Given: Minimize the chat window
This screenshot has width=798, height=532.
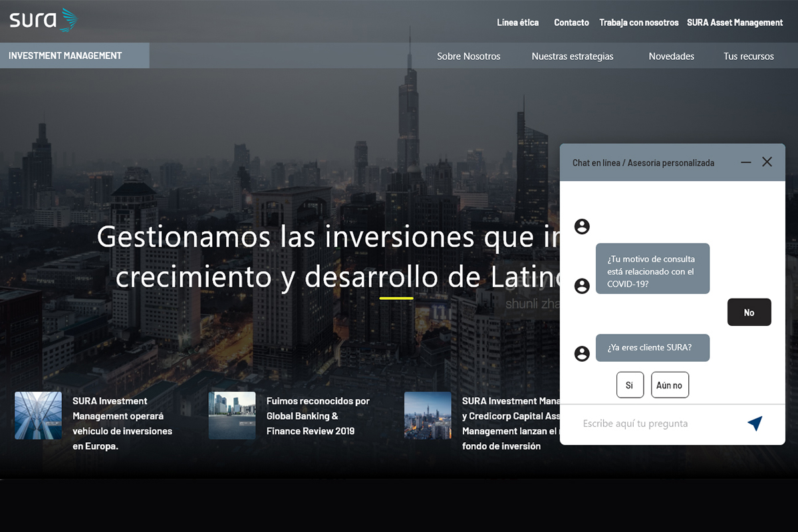Looking at the screenshot, I should 746,162.
